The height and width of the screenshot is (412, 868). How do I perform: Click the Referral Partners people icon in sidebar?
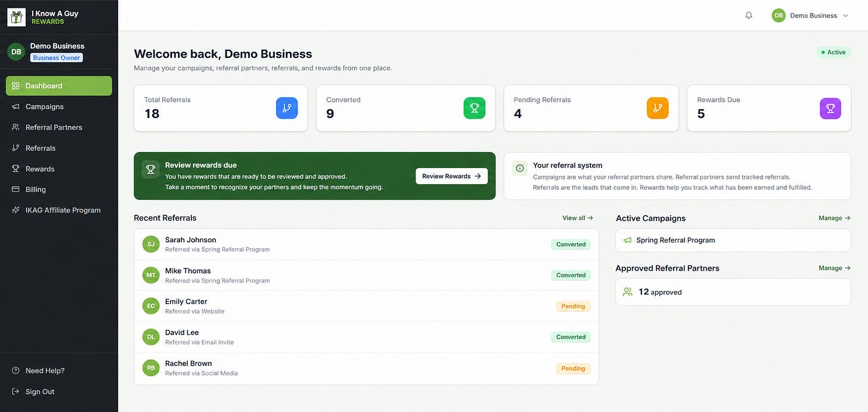point(15,128)
